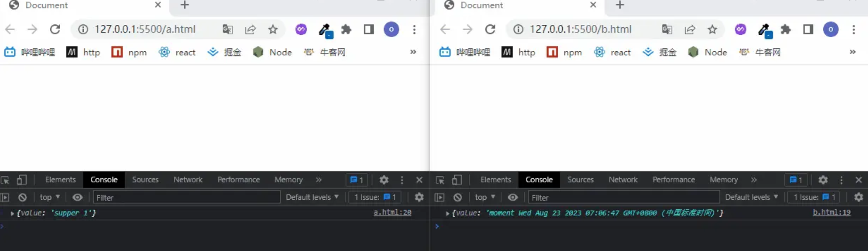The height and width of the screenshot is (251, 868).
Task: Click the b.html:19 source link
Action: point(831,212)
